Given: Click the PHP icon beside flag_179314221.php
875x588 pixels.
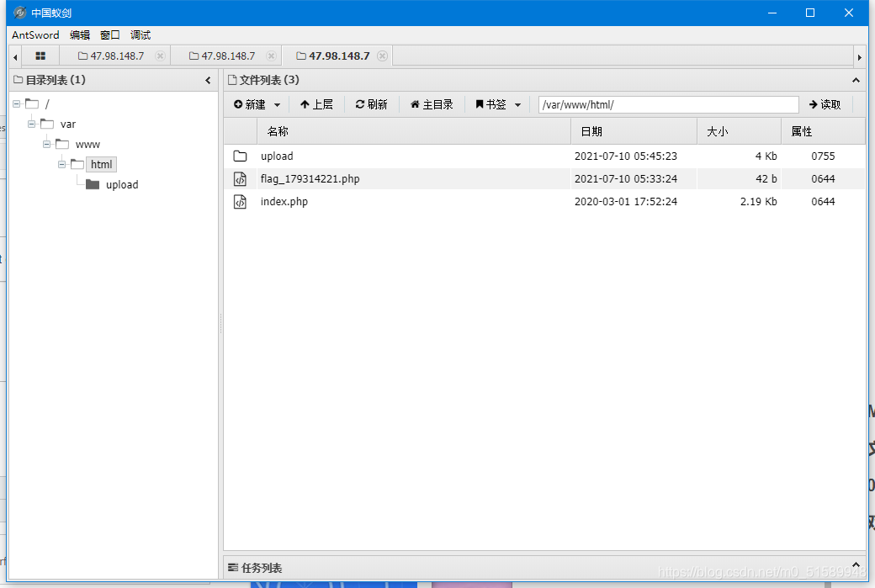Looking at the screenshot, I should coord(239,178).
